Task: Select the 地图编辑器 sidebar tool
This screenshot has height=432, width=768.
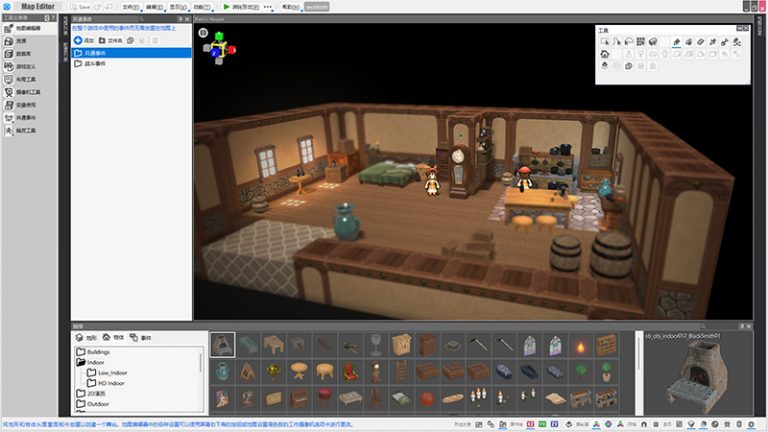Action: (25, 29)
